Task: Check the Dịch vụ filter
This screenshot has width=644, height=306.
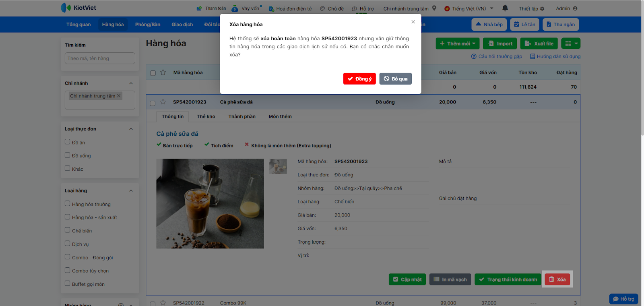Action: [x=68, y=244]
